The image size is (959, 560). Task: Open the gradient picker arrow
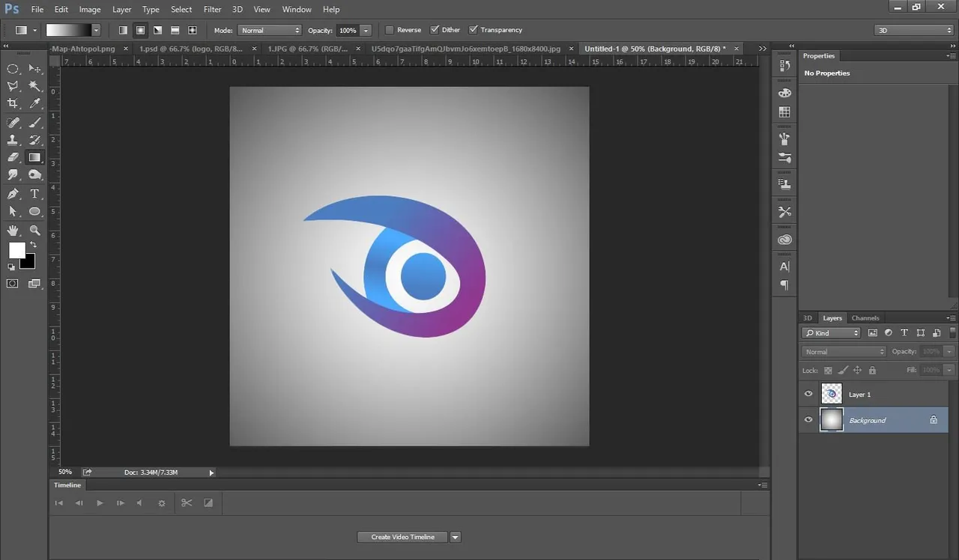click(x=96, y=30)
